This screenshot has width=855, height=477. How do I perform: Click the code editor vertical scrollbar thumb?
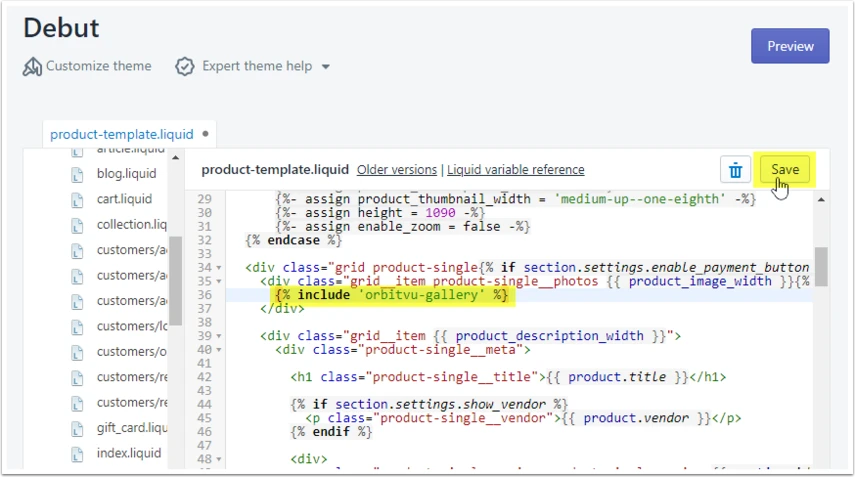[x=821, y=267]
